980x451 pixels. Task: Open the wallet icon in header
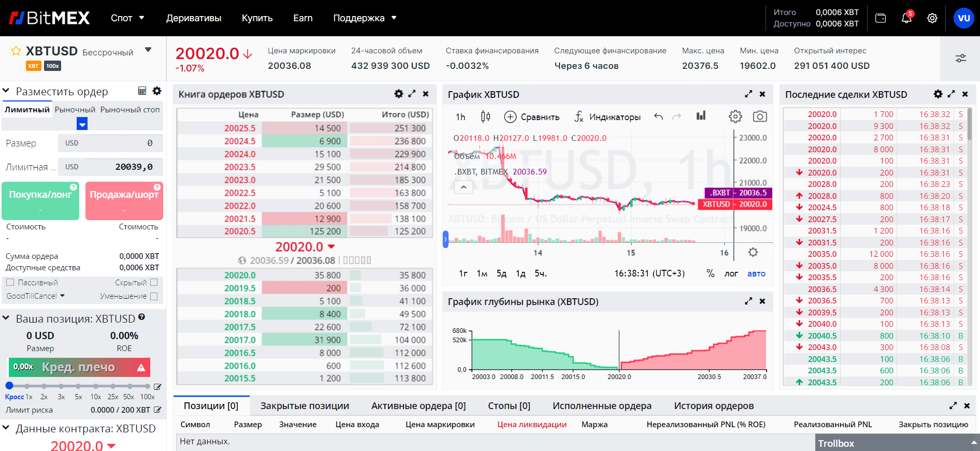click(x=881, y=18)
